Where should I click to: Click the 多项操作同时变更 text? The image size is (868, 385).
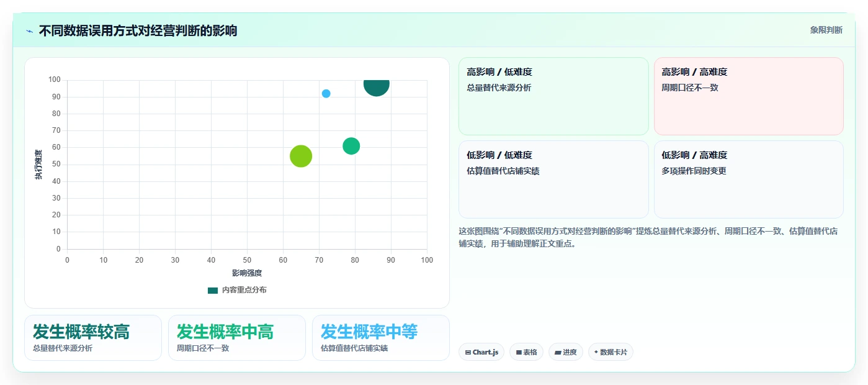coord(694,171)
